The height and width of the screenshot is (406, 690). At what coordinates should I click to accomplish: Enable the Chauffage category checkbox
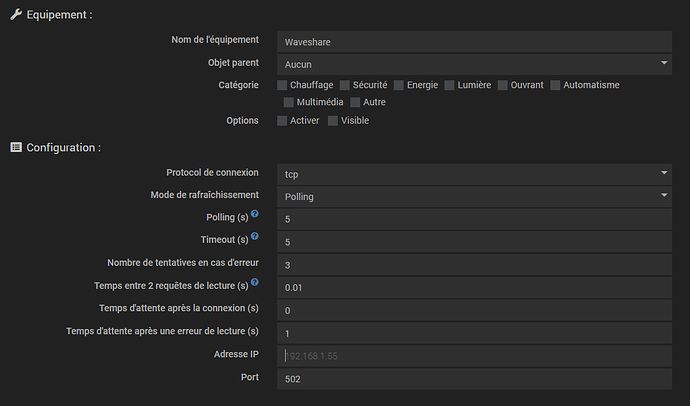click(x=283, y=85)
